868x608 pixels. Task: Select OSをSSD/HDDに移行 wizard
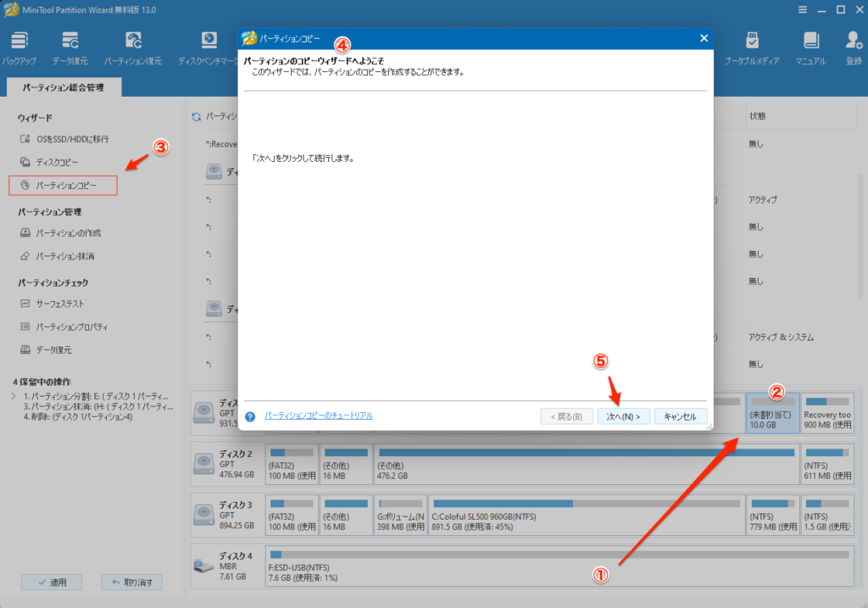71,138
